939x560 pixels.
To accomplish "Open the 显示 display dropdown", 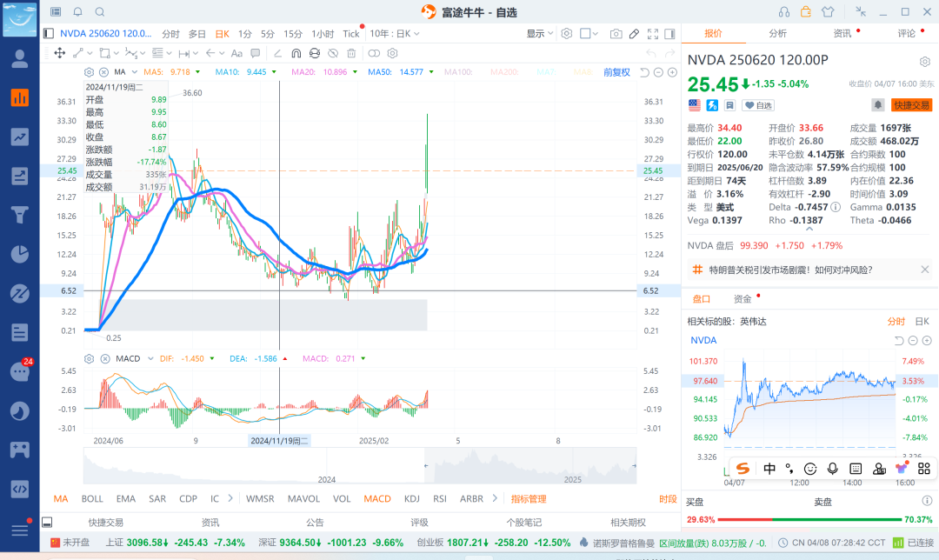I will pyautogui.click(x=540, y=34).
